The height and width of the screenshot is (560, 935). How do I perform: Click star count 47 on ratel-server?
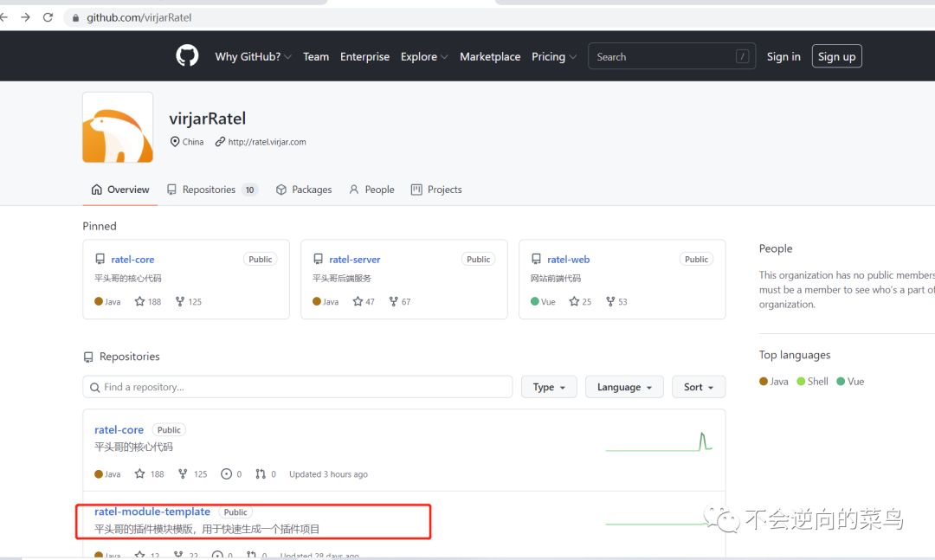point(364,302)
